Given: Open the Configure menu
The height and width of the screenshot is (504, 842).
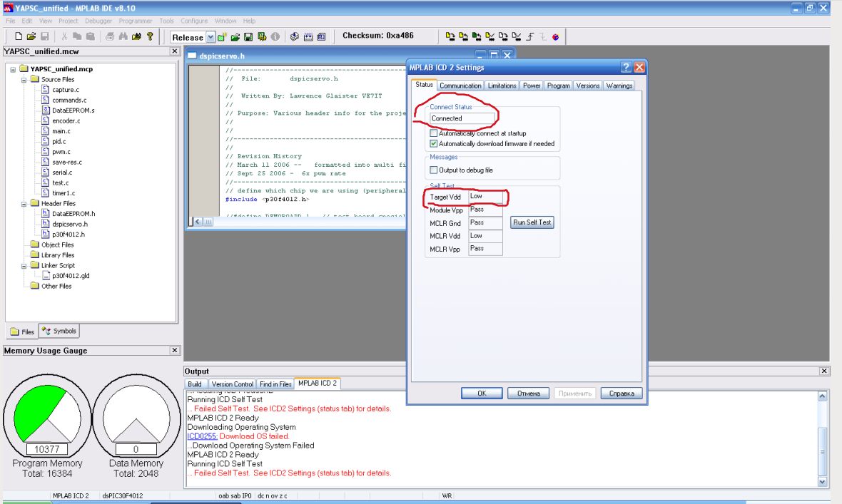Looking at the screenshot, I should coord(194,21).
